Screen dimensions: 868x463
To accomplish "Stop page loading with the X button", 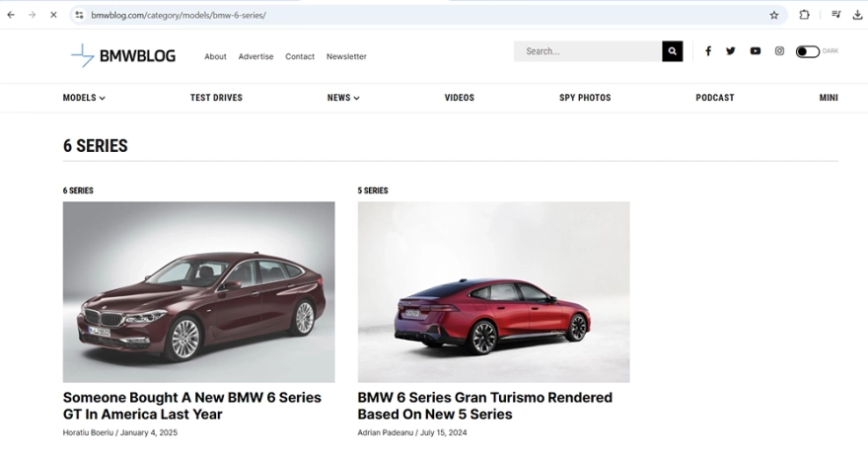I will (x=53, y=15).
